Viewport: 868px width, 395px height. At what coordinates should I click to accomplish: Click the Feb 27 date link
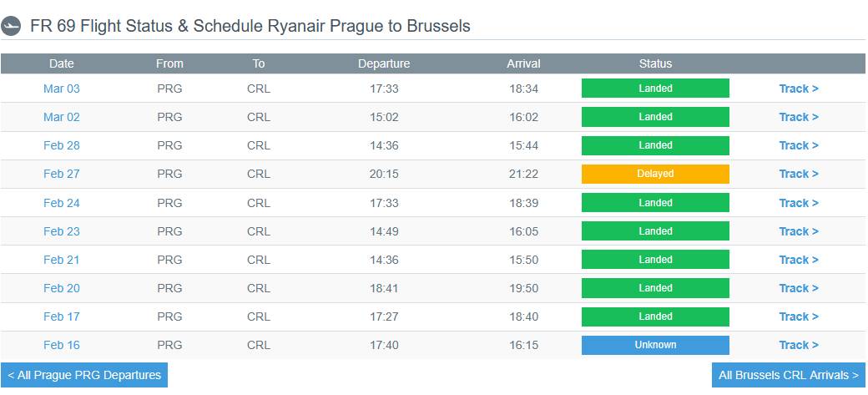62,174
